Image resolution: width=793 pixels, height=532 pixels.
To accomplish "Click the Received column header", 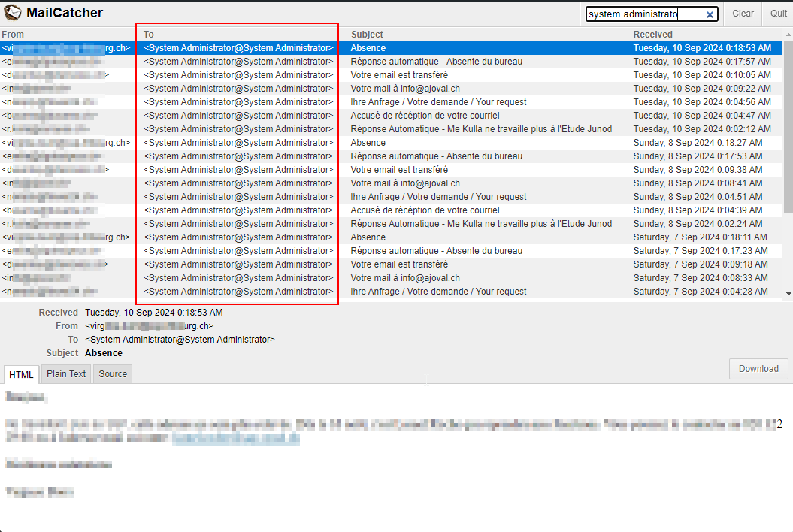I will click(652, 35).
